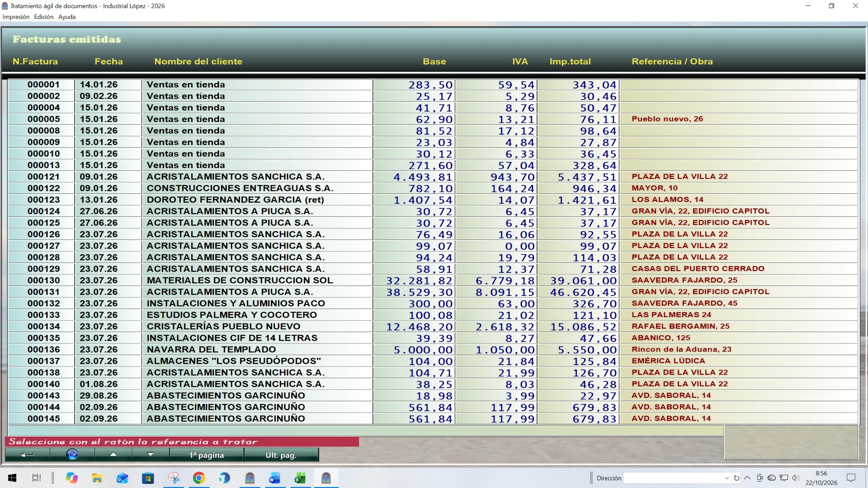Expand the Dirección address dropdown

pyautogui.click(x=726, y=478)
